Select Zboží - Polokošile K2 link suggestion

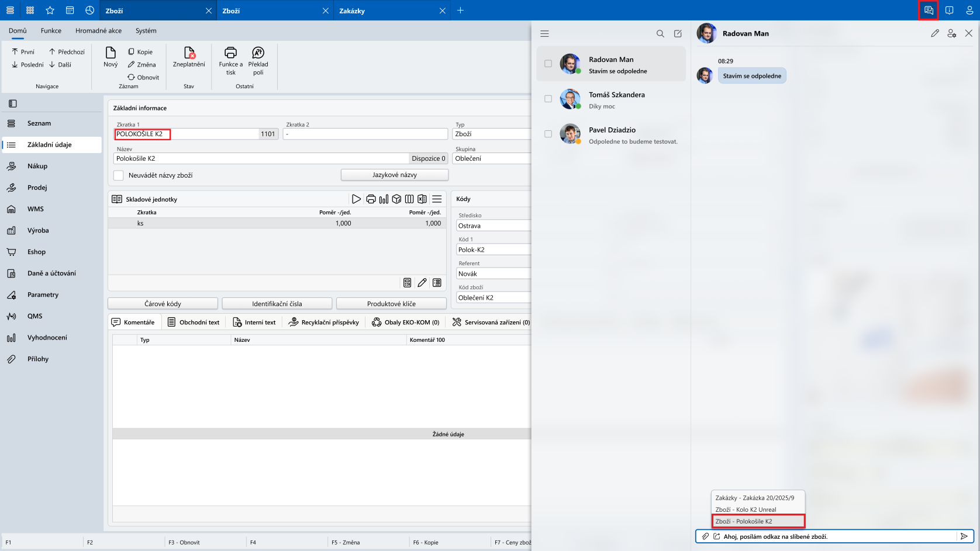(x=758, y=521)
